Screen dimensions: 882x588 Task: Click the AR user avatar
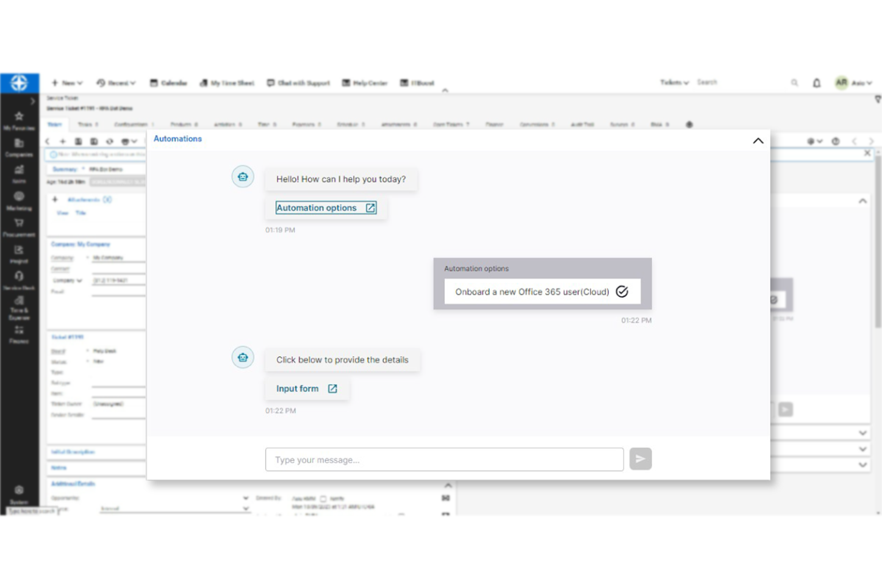pyautogui.click(x=841, y=82)
